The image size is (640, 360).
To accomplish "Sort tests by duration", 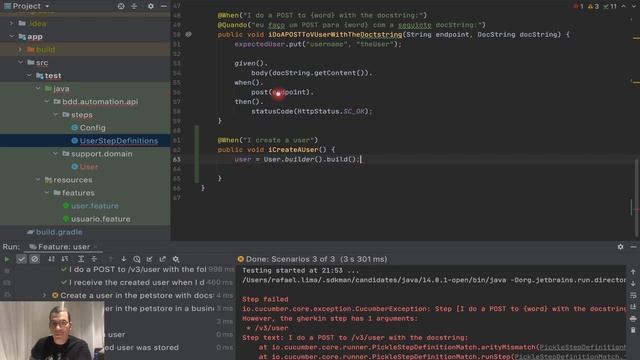I will [64, 259].
